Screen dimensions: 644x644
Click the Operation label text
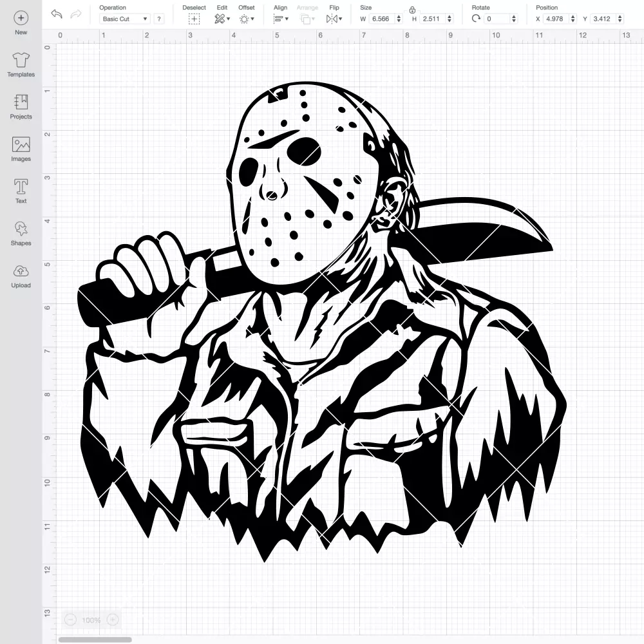tap(113, 7)
